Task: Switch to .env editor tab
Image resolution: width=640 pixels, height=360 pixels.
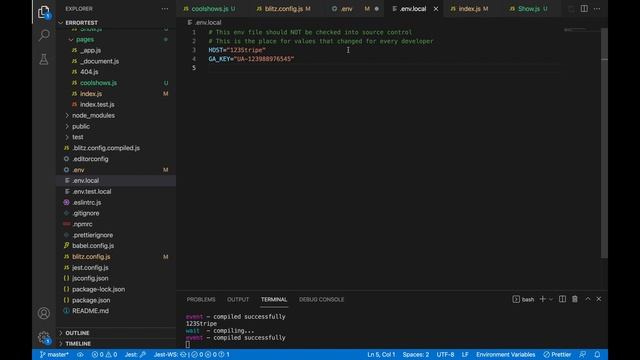Action: pos(347,9)
